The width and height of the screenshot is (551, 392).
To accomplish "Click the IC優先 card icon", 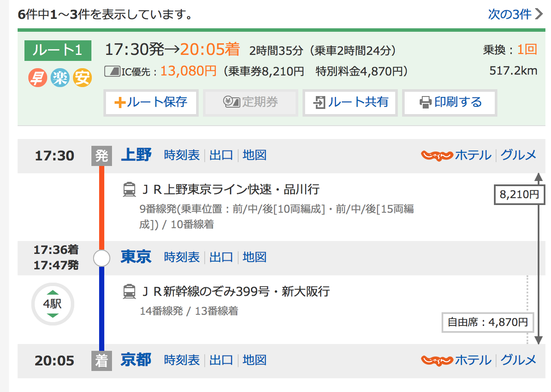I will [x=112, y=72].
